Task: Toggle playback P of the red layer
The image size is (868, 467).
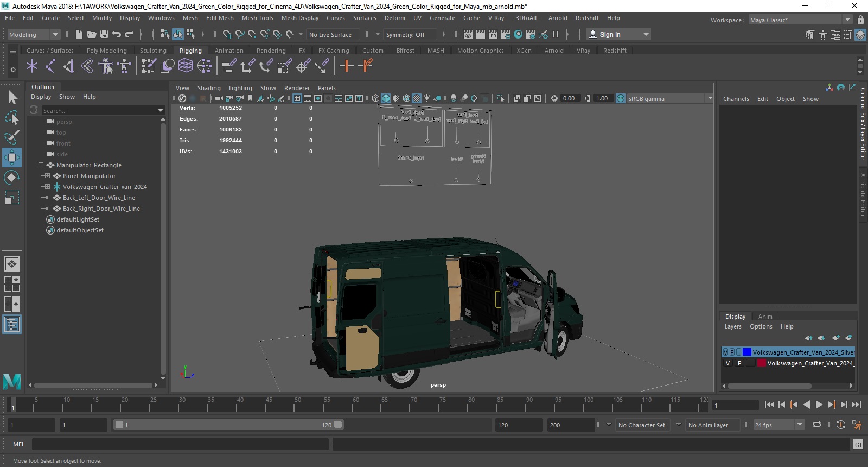Action: pyautogui.click(x=739, y=363)
